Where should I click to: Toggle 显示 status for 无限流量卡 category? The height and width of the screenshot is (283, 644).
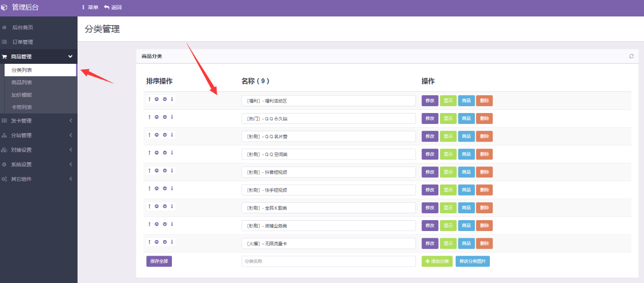448,243
